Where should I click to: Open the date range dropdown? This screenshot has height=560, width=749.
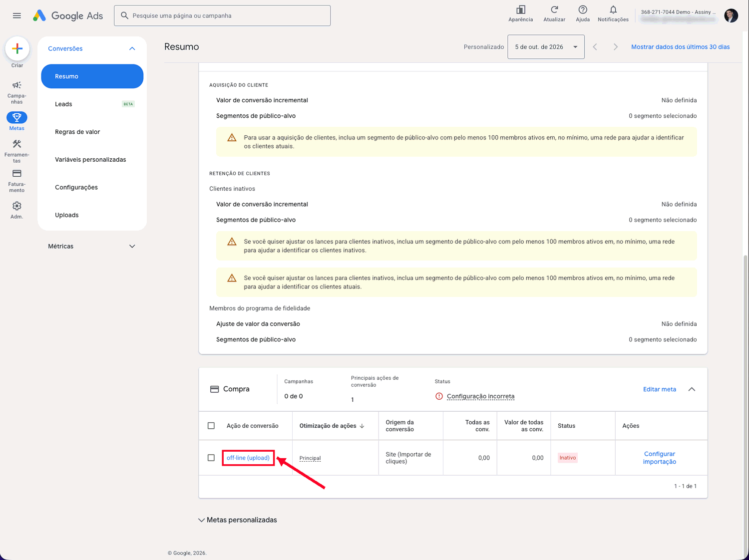tap(546, 47)
